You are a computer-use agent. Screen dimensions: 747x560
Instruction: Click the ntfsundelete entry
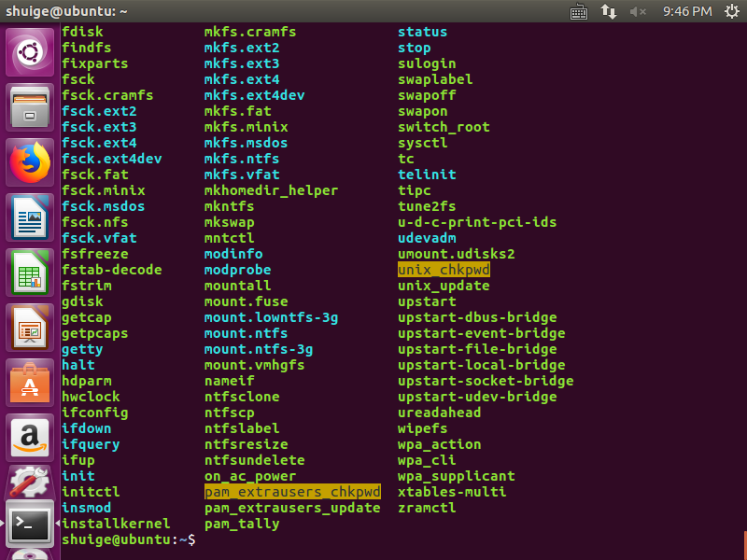pos(255,460)
